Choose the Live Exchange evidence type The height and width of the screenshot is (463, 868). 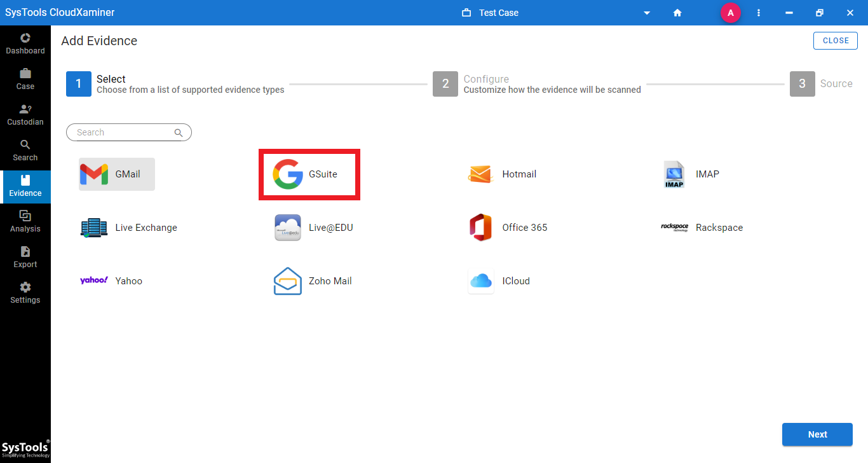click(129, 228)
